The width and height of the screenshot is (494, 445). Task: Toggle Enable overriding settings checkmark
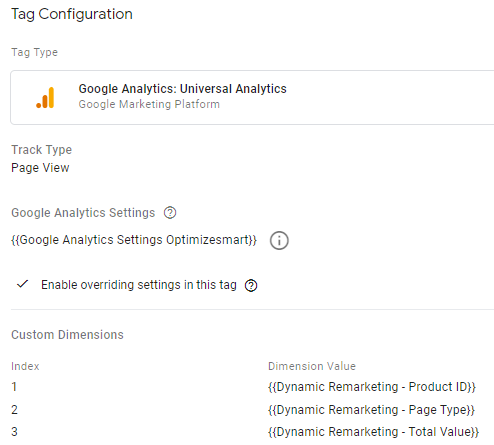(x=22, y=284)
